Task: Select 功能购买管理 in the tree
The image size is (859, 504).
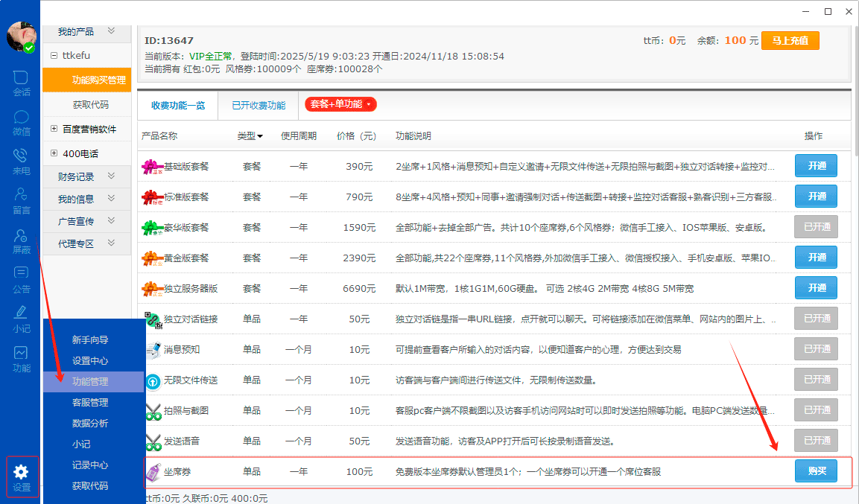Action: pos(87,80)
